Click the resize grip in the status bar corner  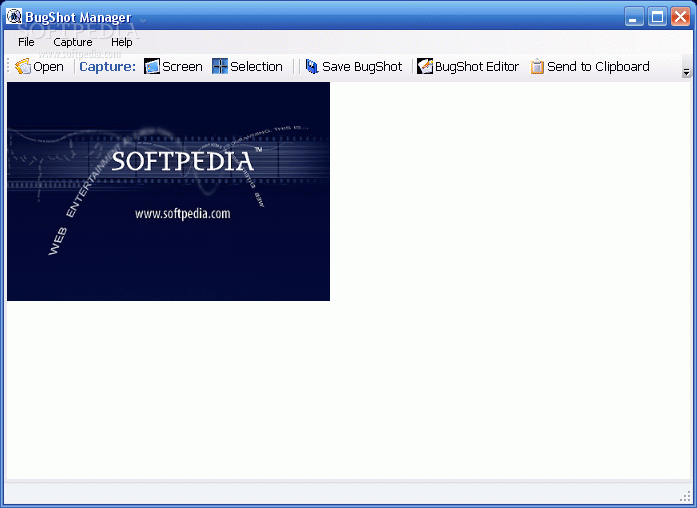(x=685, y=496)
